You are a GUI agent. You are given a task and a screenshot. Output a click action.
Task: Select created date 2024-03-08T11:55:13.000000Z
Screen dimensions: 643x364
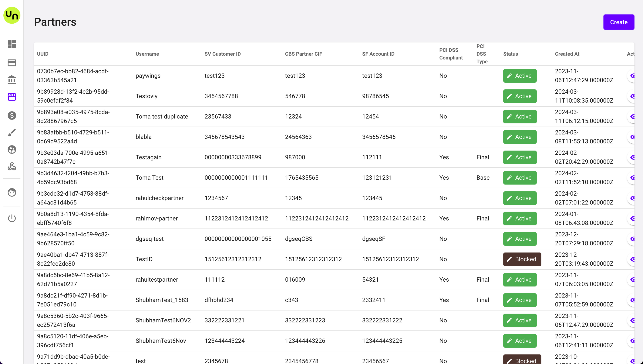point(584,137)
